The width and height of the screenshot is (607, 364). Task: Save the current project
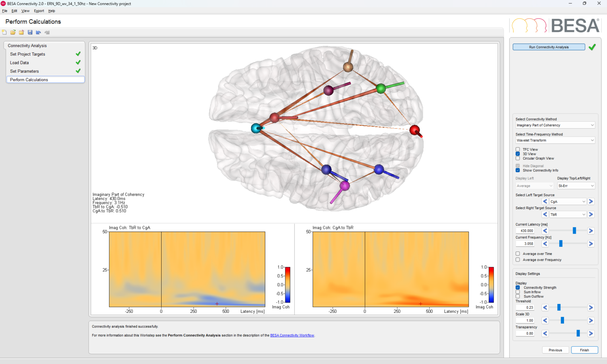(30, 32)
